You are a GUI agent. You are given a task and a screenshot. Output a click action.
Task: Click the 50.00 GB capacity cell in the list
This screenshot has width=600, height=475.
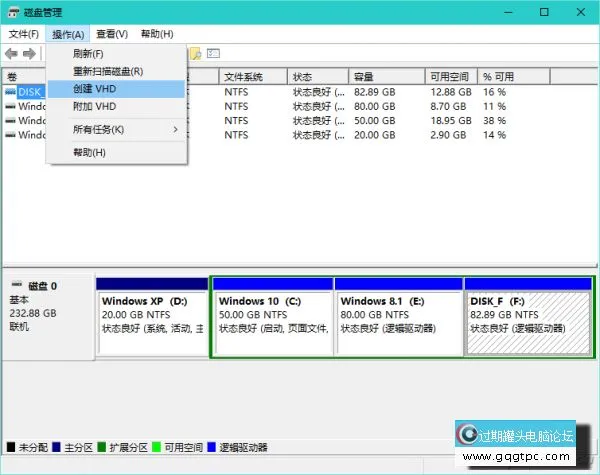(374, 121)
